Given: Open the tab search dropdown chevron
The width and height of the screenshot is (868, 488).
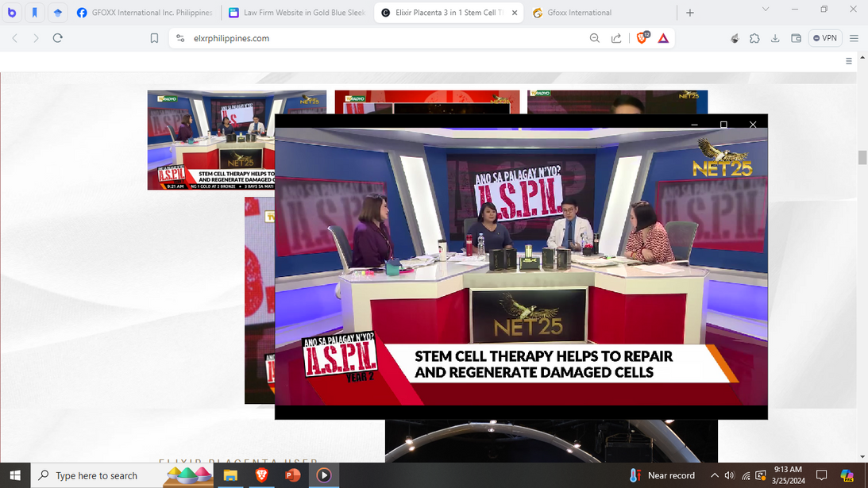Looking at the screenshot, I should (765, 10).
